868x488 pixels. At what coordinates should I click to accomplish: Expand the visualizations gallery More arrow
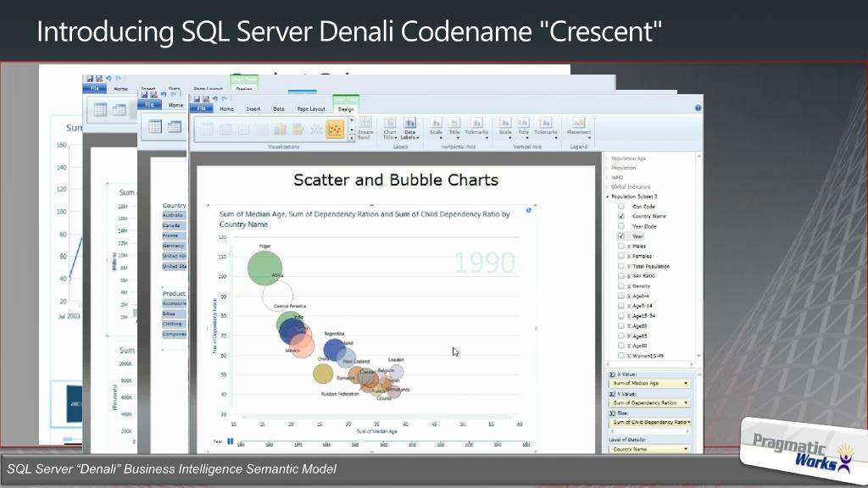[x=352, y=138]
